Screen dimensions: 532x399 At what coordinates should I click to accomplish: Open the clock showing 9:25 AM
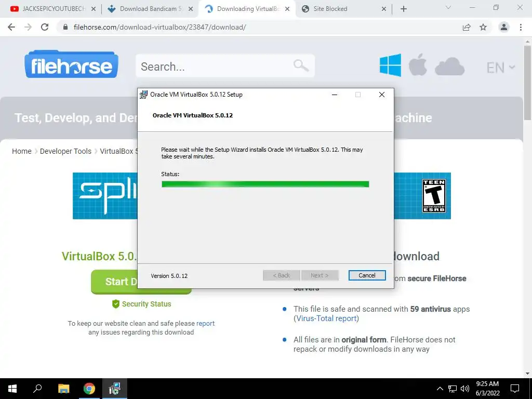pos(487,389)
